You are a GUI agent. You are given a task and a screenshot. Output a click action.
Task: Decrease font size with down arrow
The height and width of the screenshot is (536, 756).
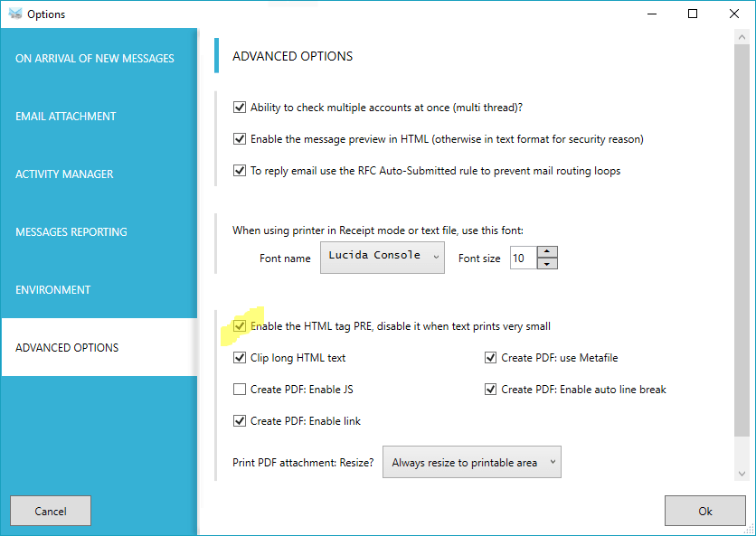pyautogui.click(x=547, y=264)
